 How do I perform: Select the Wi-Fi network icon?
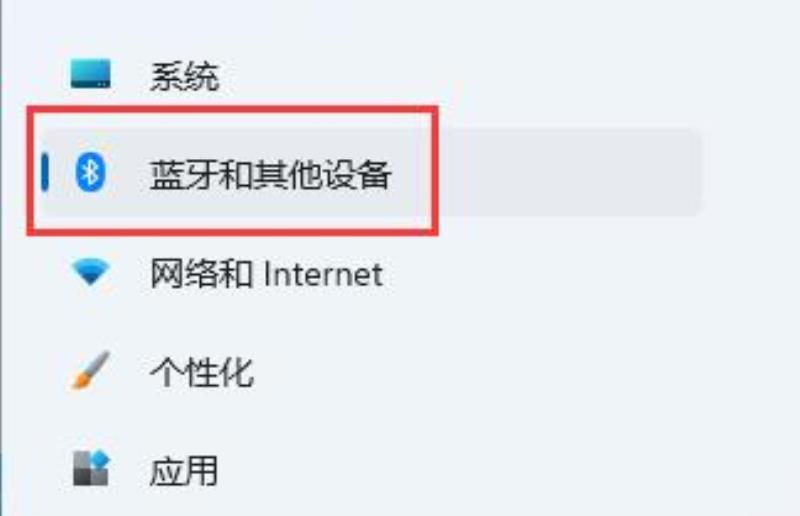point(90,272)
